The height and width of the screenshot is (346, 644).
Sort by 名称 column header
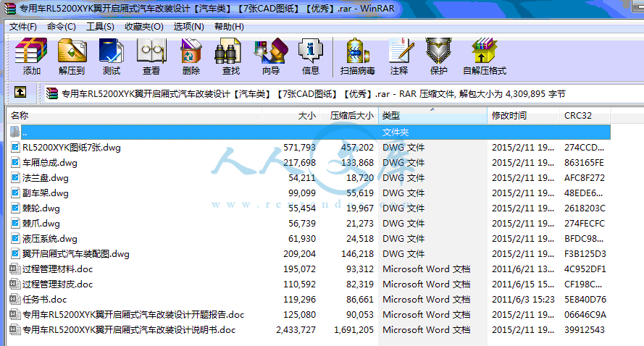point(134,115)
